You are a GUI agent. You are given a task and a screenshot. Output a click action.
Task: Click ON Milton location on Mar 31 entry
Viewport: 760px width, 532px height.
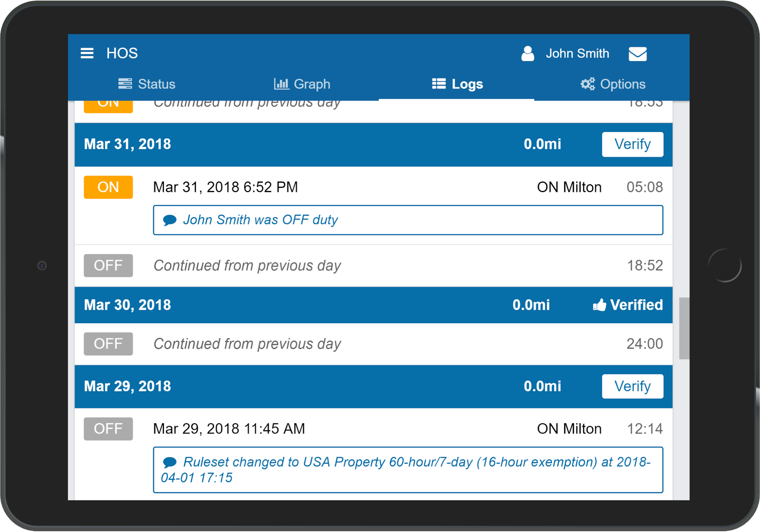[x=569, y=187]
